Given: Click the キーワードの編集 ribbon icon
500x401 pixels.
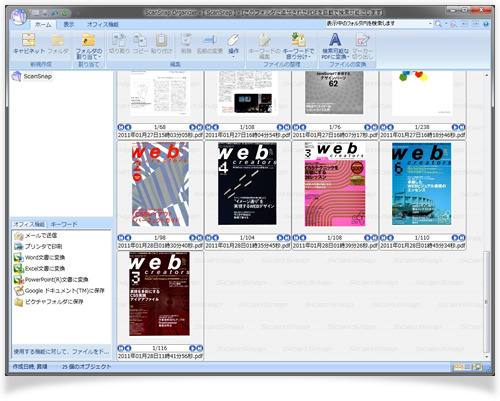Looking at the screenshot, I should coord(264,46).
